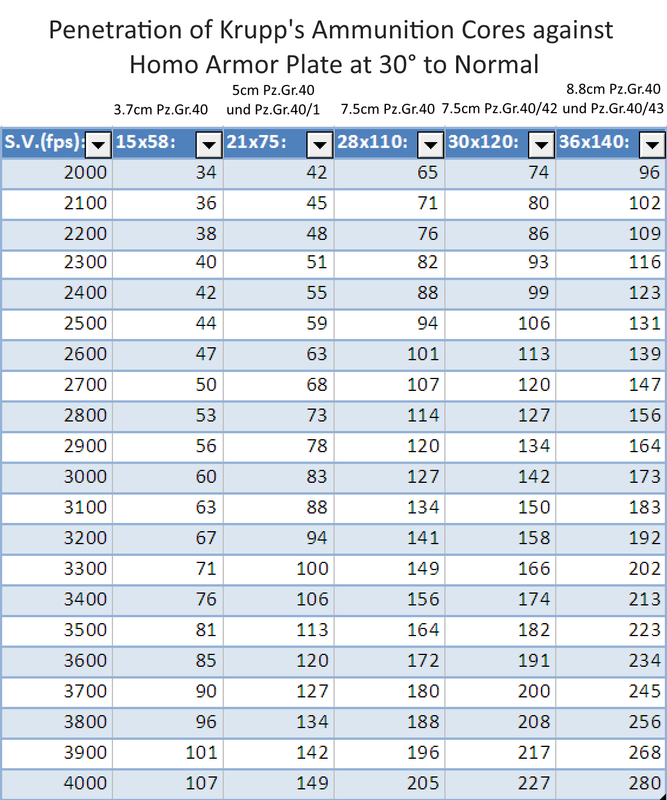Viewport: 667px width, 800px height.
Task: Click the 5cm Pz.Gr.40 und Pz.Gr.40/1 label
Action: pos(273,99)
